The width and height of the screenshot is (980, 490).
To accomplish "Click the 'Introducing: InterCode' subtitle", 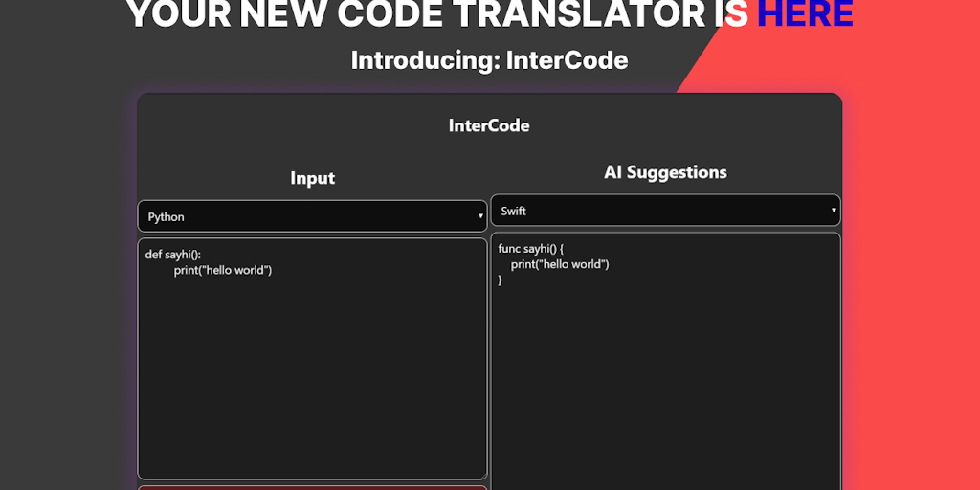I will coord(489,60).
